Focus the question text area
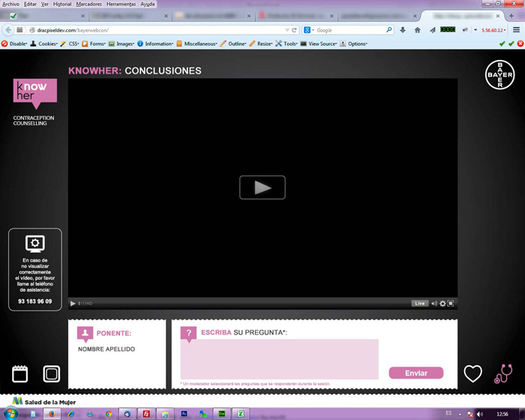525x420 pixels. [x=280, y=359]
